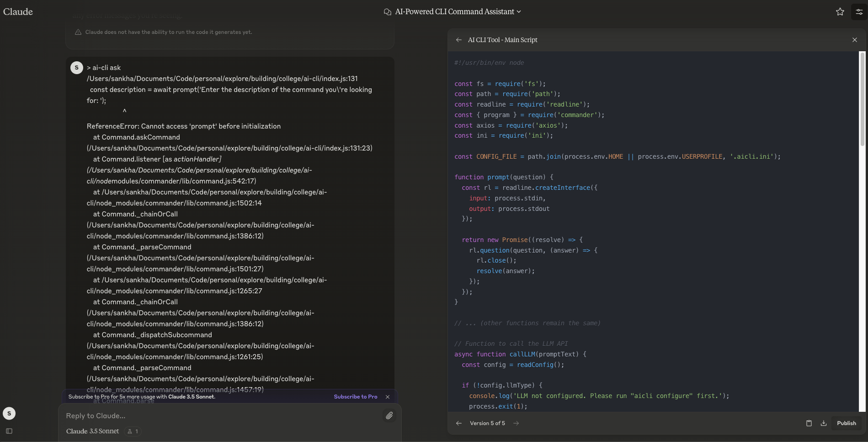
Task: Click the 'at Command._dispatchSubcommand' stack line
Action: [x=153, y=335]
